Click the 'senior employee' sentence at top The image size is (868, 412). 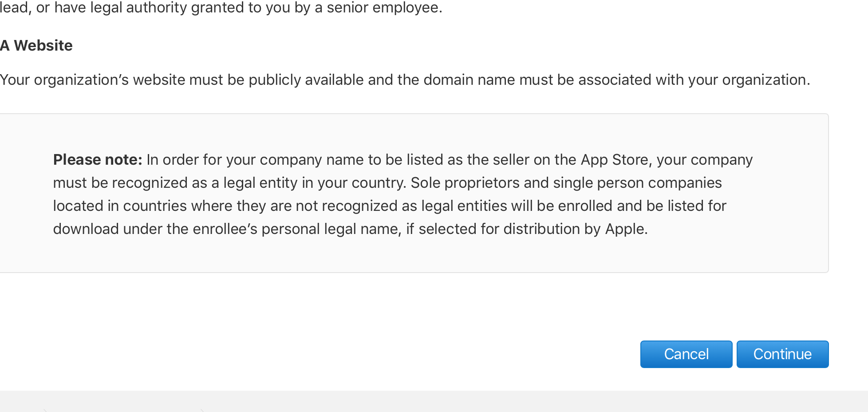[x=221, y=8]
